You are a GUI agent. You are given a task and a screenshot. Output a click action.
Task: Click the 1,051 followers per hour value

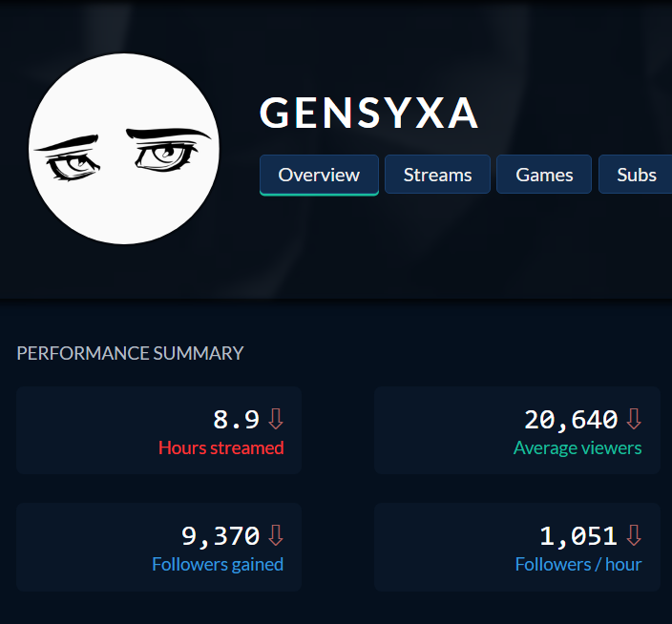click(x=578, y=536)
